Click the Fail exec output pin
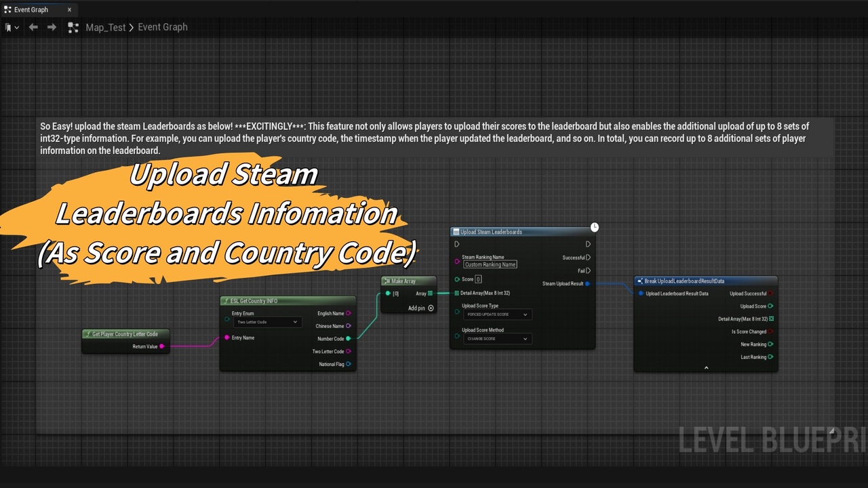 click(x=588, y=270)
